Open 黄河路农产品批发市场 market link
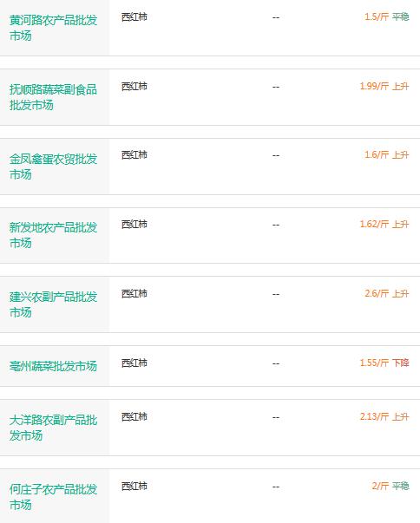The image size is (420, 523). (x=53, y=28)
